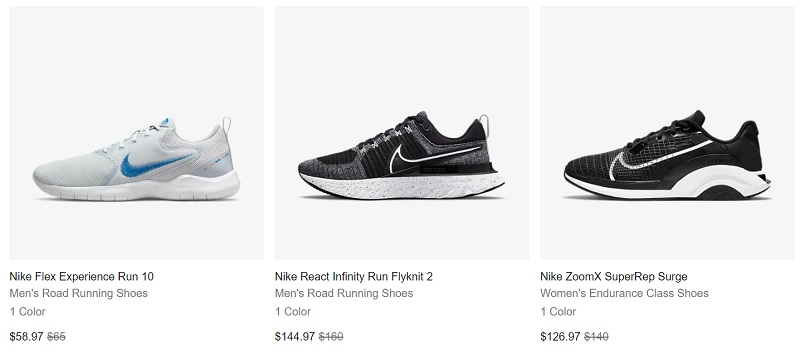Click the Nike Flex Experience Run 10 title
The width and height of the screenshot is (800, 360).
tap(82, 276)
